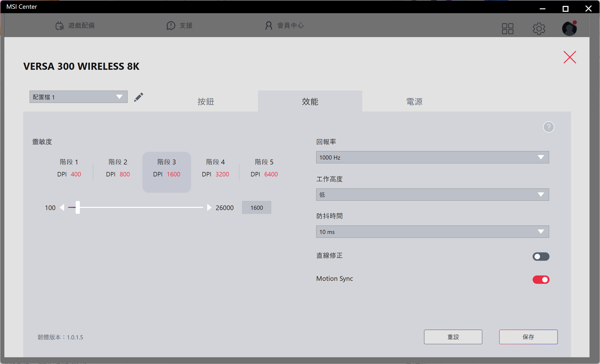Image resolution: width=600 pixels, height=364 pixels.
Task: Select 階段 1 DPI 400
Action: [69, 168]
